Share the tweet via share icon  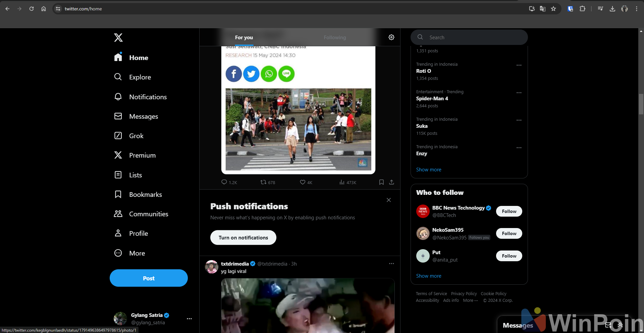click(x=391, y=182)
